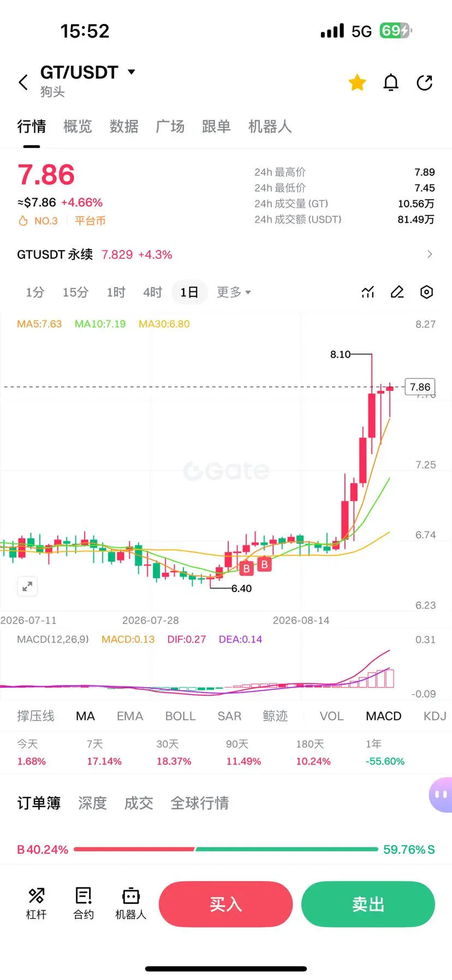The width and height of the screenshot is (452, 980).
Task: Open the 广场 tab
Action: (170, 127)
